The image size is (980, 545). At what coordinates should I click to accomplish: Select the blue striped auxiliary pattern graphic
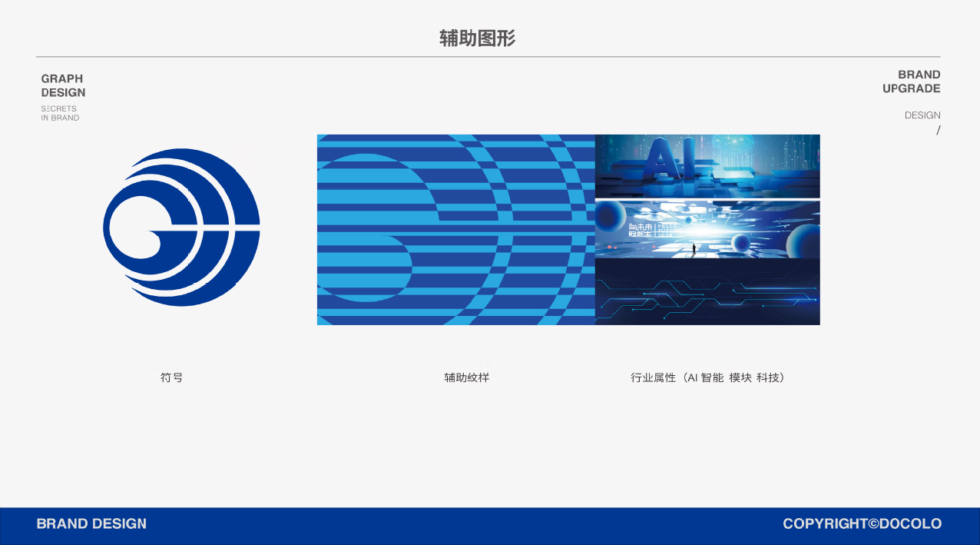tap(455, 230)
